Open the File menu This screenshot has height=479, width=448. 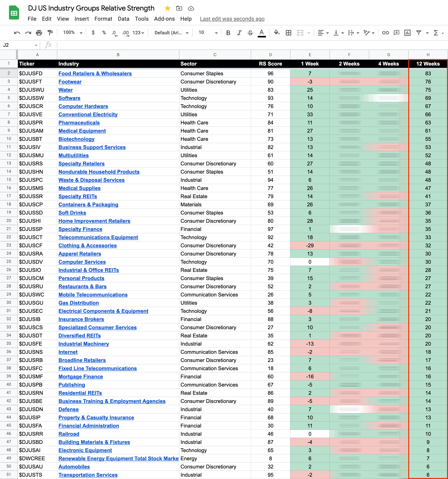(x=32, y=19)
